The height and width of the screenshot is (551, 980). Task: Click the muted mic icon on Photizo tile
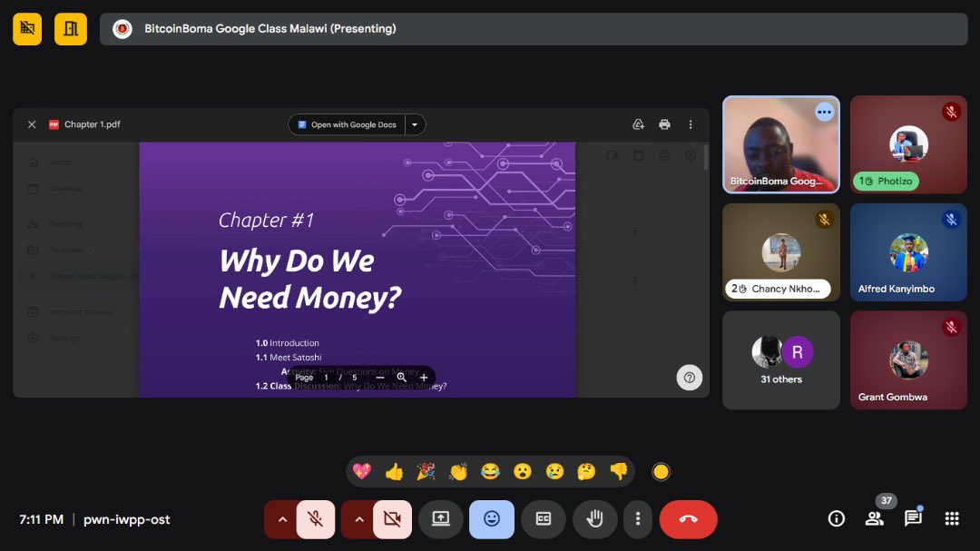click(x=951, y=112)
